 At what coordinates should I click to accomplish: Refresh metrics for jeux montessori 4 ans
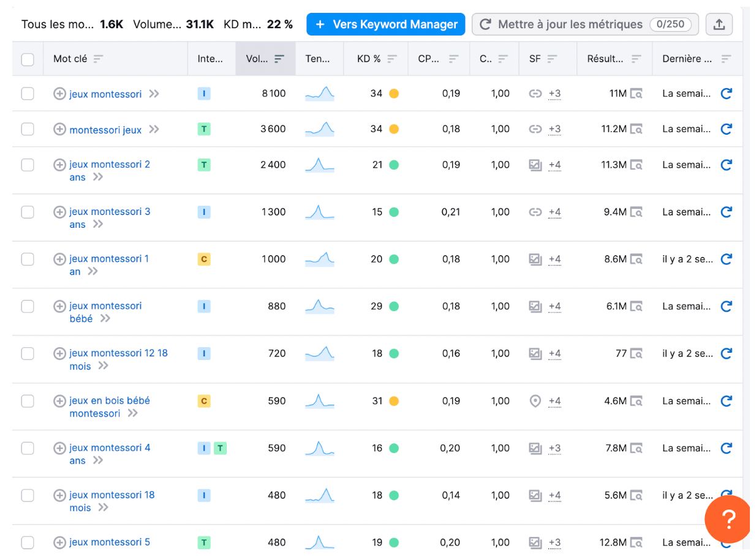point(727,448)
